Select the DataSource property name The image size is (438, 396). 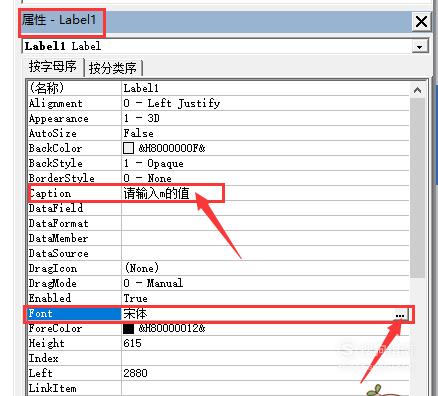click(59, 253)
